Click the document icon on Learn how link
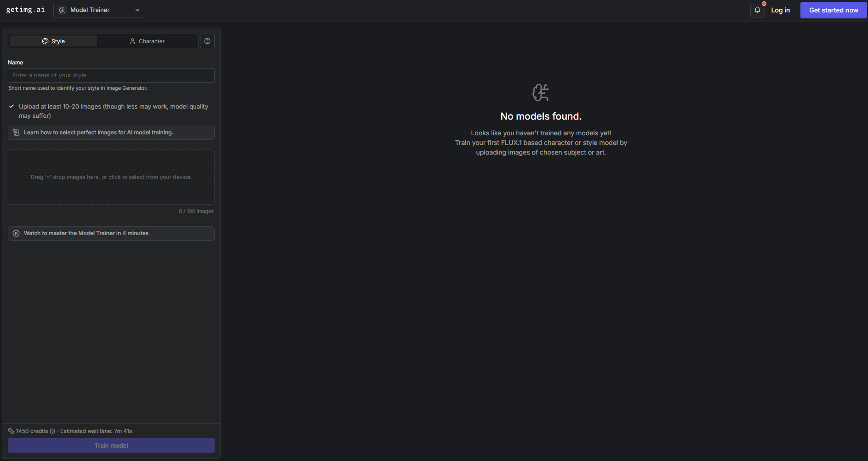This screenshot has height=461, width=868. [16, 133]
